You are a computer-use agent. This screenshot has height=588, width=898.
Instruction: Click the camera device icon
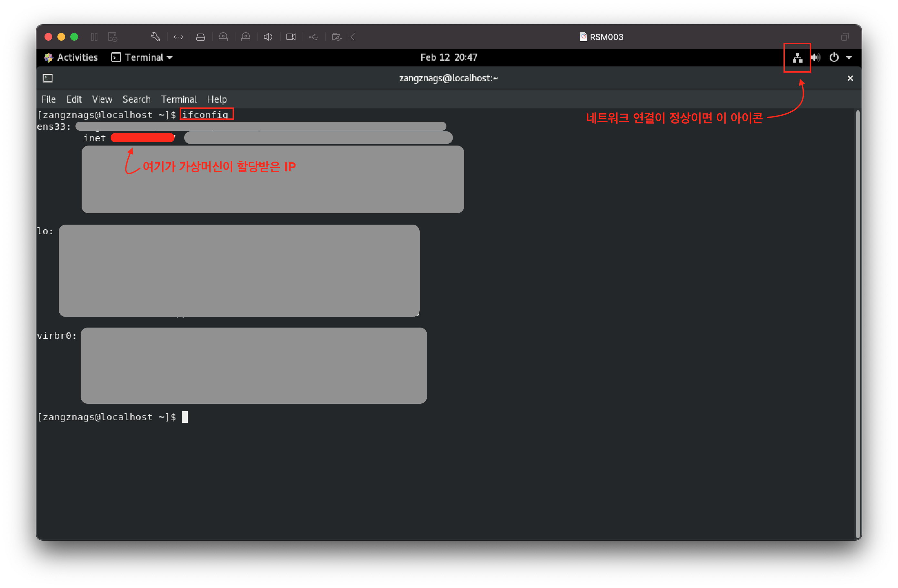(291, 36)
